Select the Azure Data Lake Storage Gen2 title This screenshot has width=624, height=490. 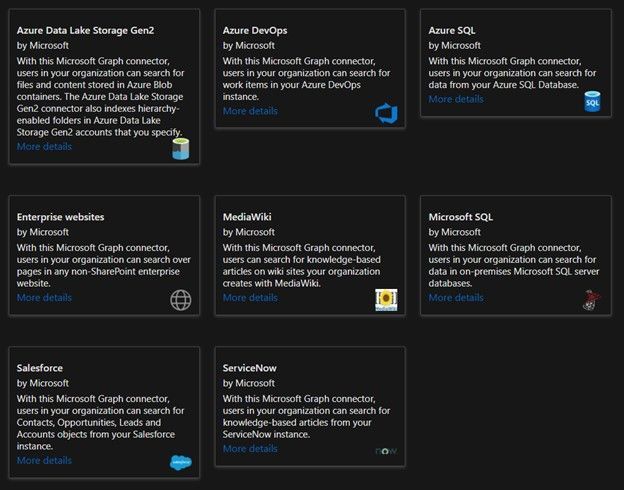coord(85,30)
